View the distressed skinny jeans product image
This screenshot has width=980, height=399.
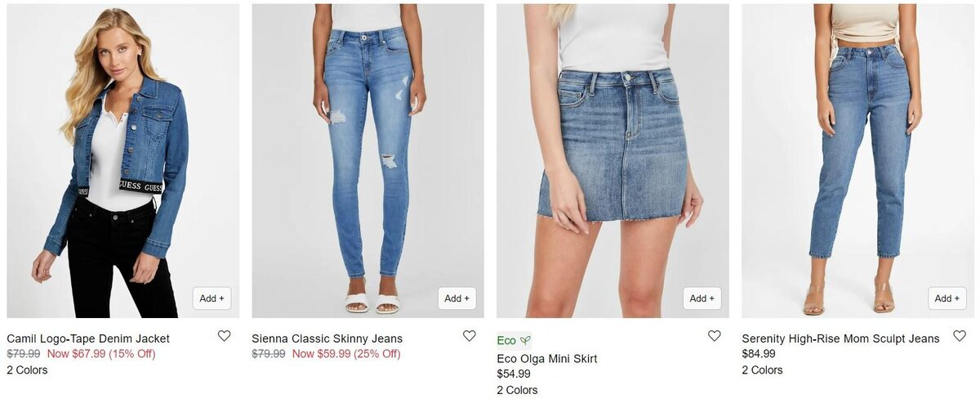click(367, 161)
